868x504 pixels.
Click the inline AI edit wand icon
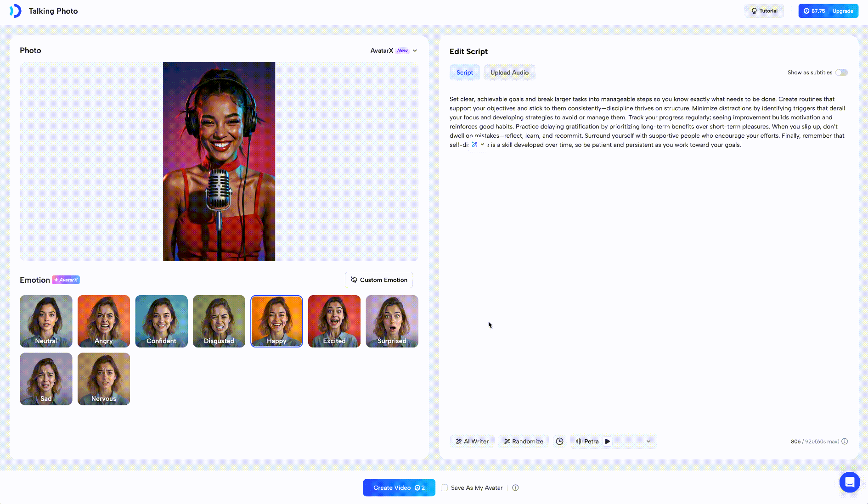[474, 145]
